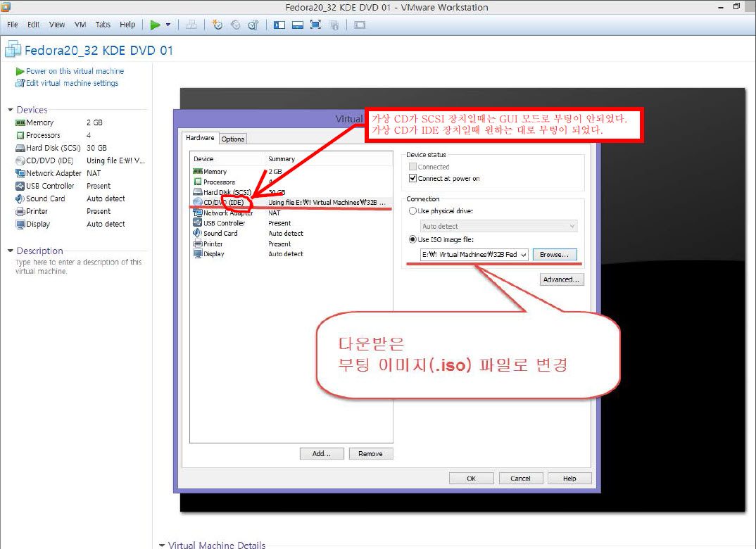Screen dimensions: 756x549
Task: Click the Add... hardware button
Action: (322, 453)
